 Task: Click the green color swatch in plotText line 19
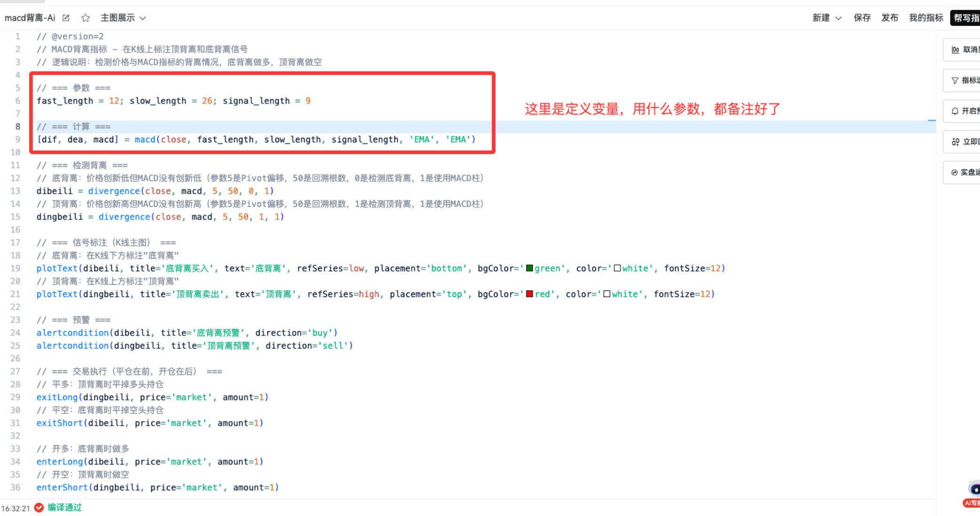point(530,268)
